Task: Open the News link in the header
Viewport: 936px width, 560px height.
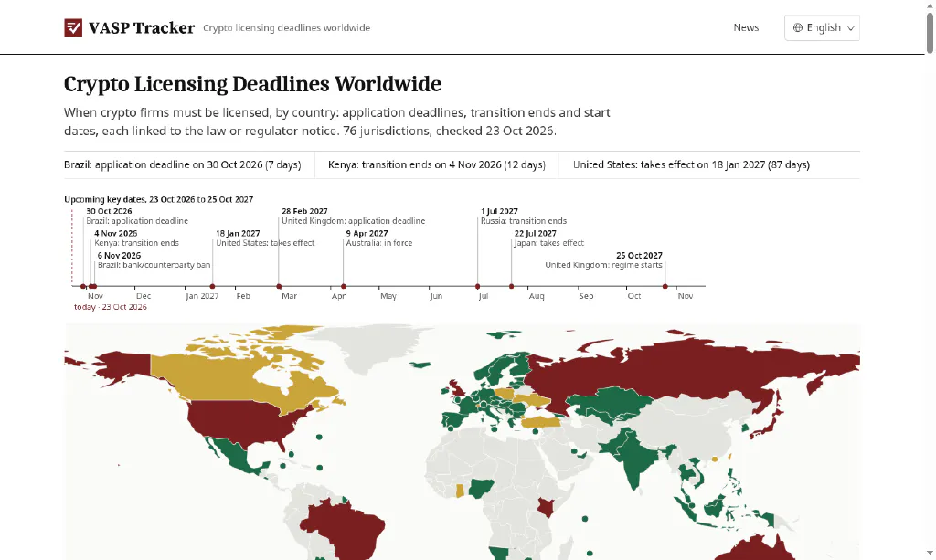Action: coord(746,27)
